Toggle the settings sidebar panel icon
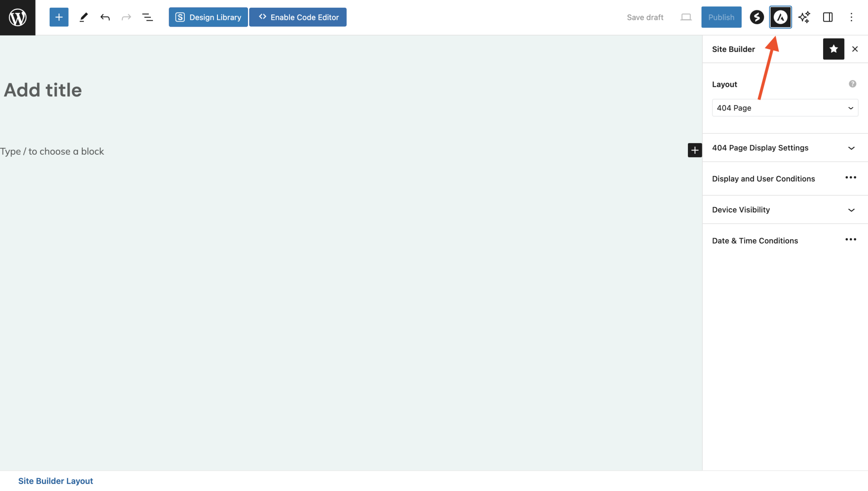868x491 pixels. tap(827, 17)
